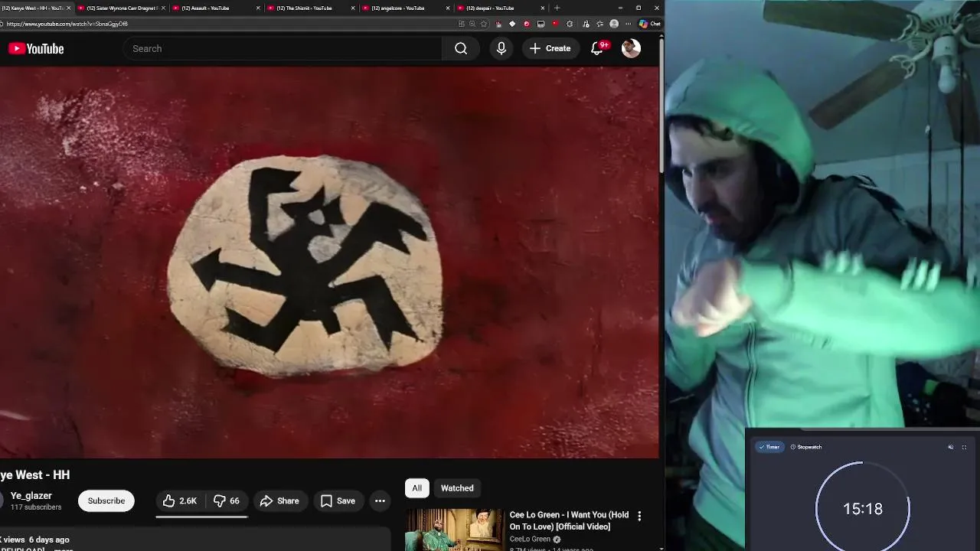Screen dimensions: 980x551
Task: Select the Timer mode in timer widget
Action: coord(769,447)
